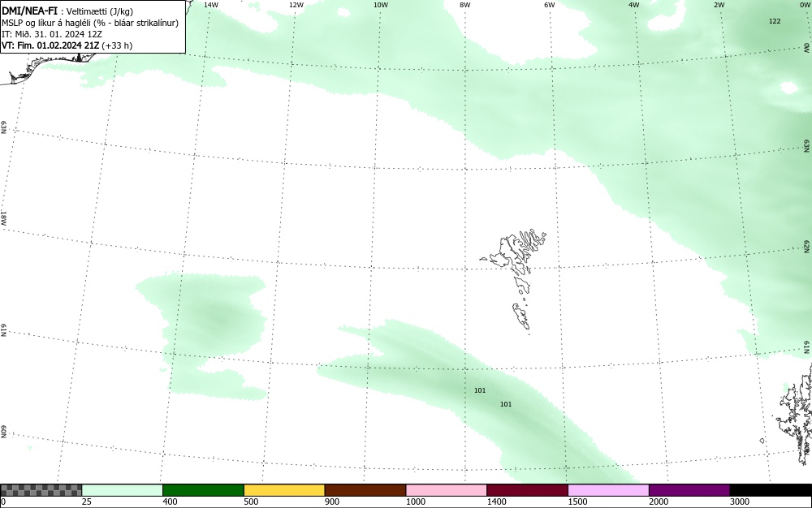Click the 2W longitude label

[719, 5]
